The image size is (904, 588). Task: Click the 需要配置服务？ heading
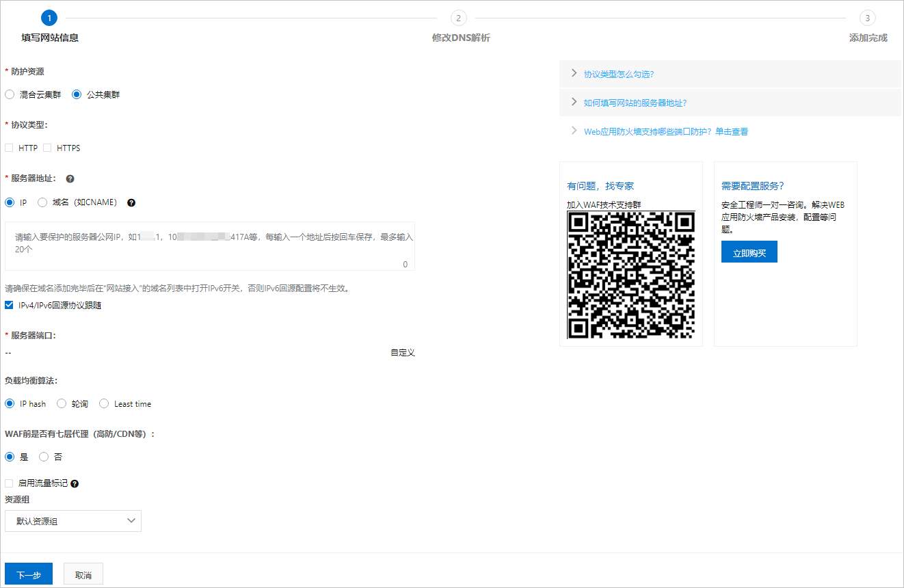[x=753, y=186]
